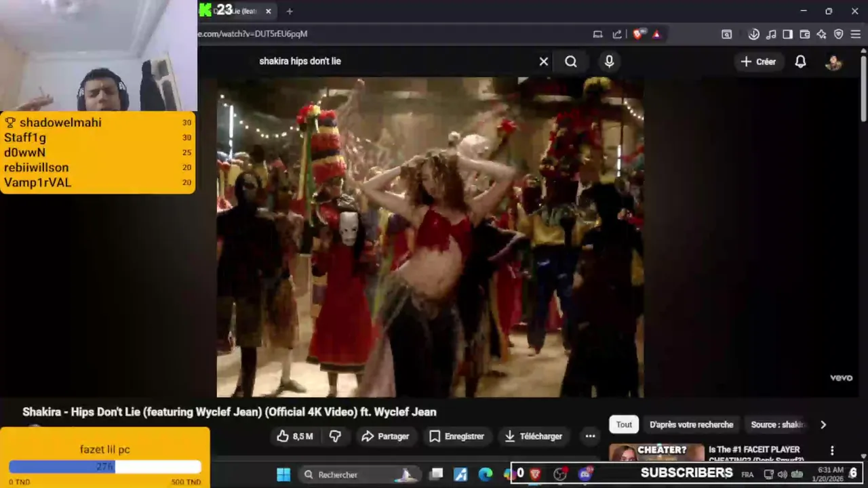Toggle the Brave sidebar panel icon
Viewport: 868px width, 488px height.
[787, 34]
